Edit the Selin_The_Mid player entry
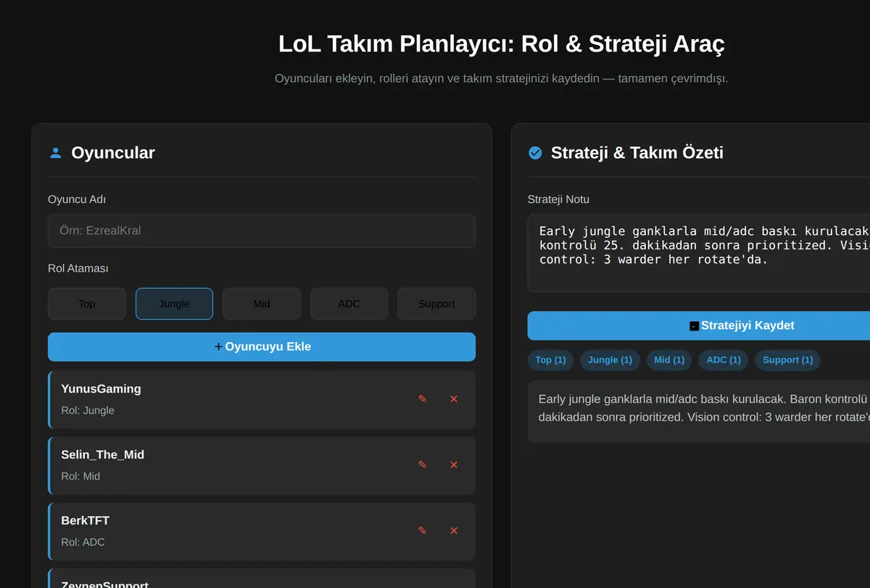870x588 pixels. point(423,465)
